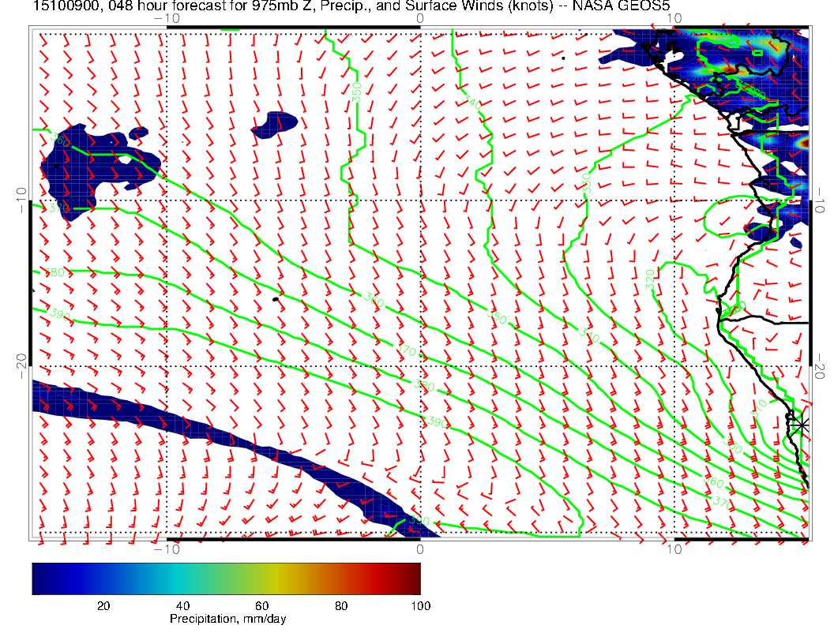Click the "310" contour label beside the asterisk

pos(758,408)
